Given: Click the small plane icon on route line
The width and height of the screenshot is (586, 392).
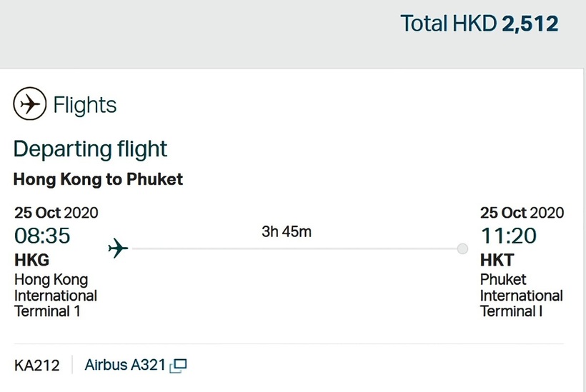Looking at the screenshot, I should click(118, 248).
